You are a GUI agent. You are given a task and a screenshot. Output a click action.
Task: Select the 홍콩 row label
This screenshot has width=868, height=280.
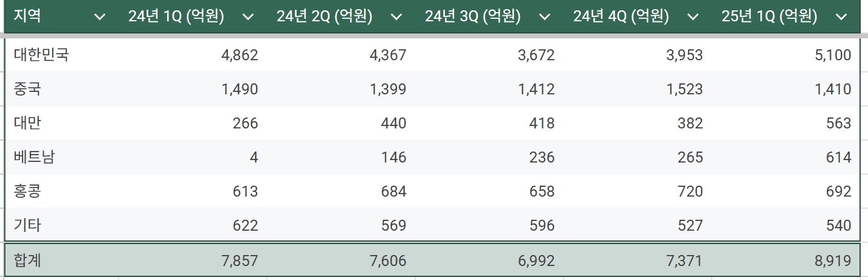coord(27,192)
